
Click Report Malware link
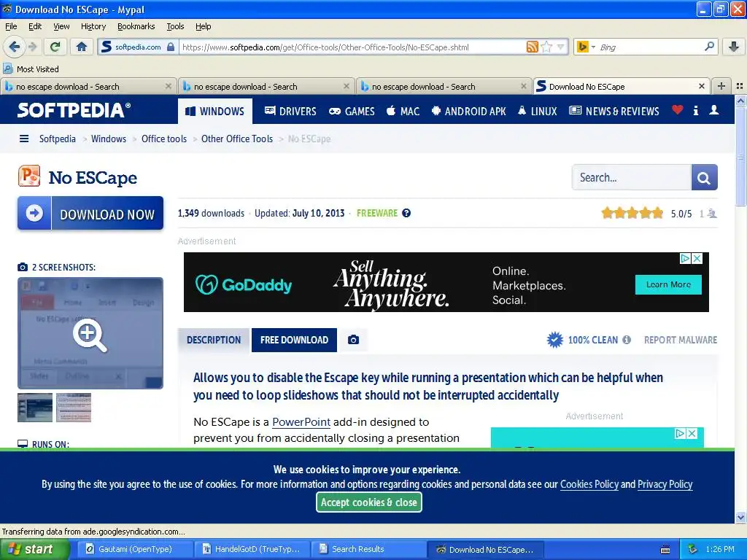681,340
